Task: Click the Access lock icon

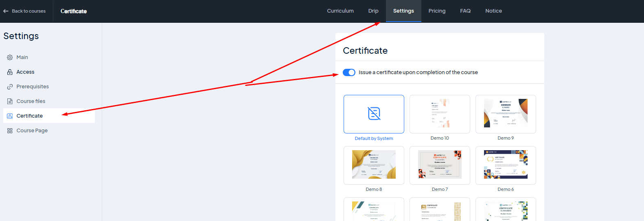Action: pos(10,72)
